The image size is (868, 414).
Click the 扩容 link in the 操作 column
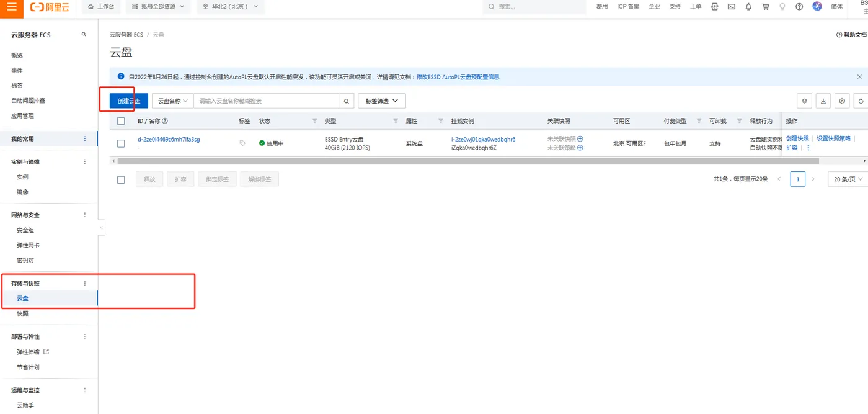[x=792, y=148]
